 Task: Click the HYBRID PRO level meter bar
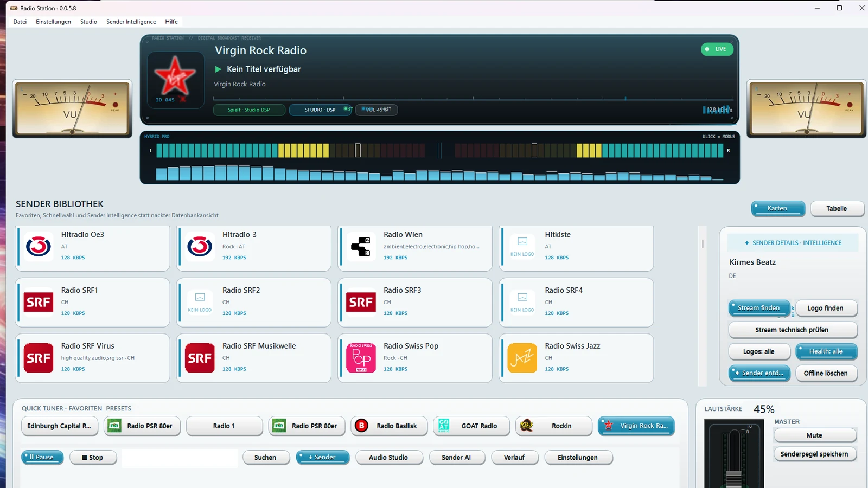pos(439,150)
